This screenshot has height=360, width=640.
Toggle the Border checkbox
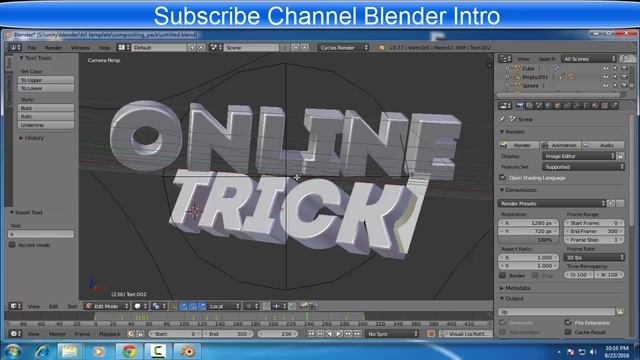502,276
